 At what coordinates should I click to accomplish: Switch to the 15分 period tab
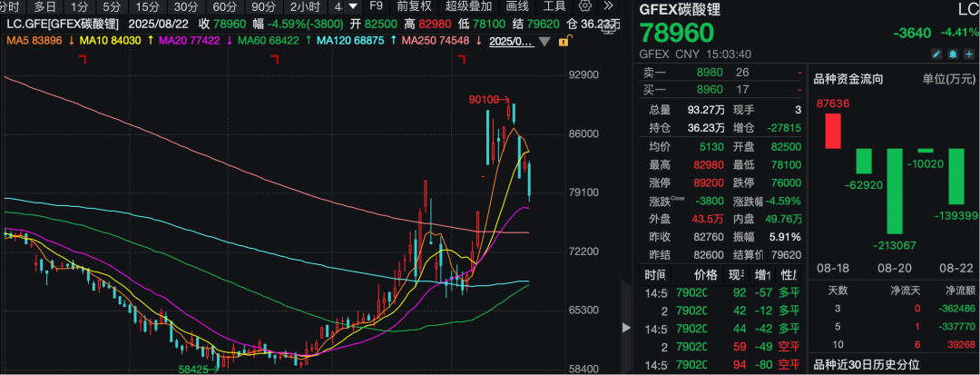(x=148, y=7)
